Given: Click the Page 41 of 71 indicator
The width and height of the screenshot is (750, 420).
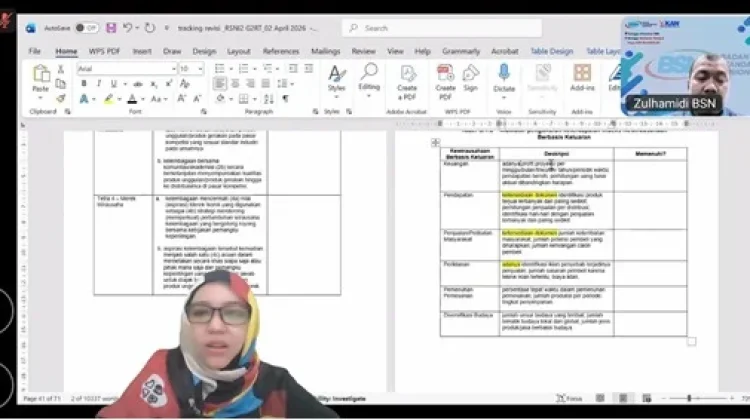Looking at the screenshot, I should [42, 398].
